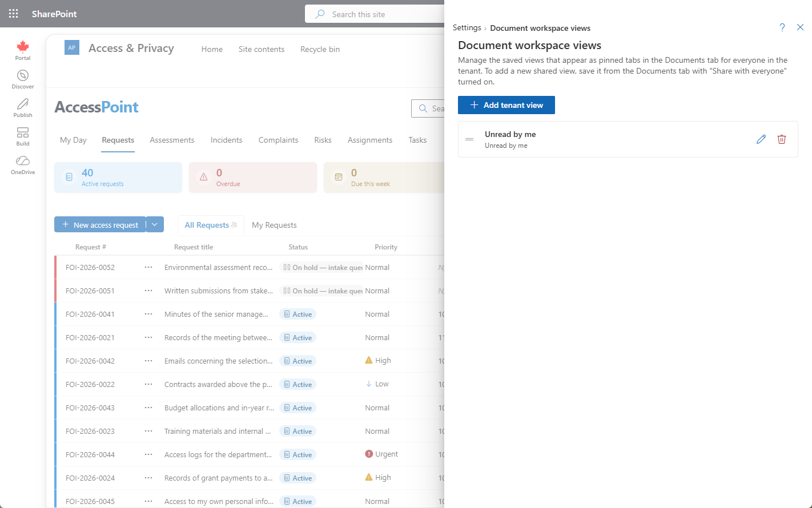The image size is (812, 508).
Task: Open the Recycle bin link
Action: (320, 49)
